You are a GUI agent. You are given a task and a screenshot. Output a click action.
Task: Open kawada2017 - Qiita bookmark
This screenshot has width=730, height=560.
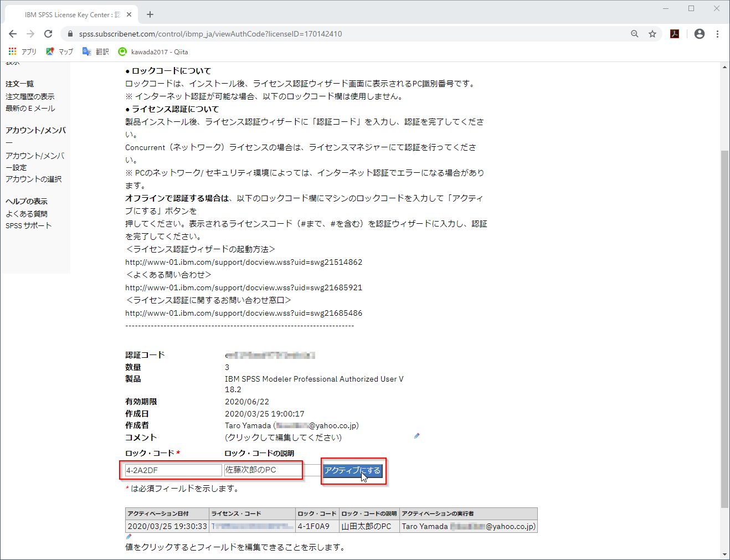[153, 52]
